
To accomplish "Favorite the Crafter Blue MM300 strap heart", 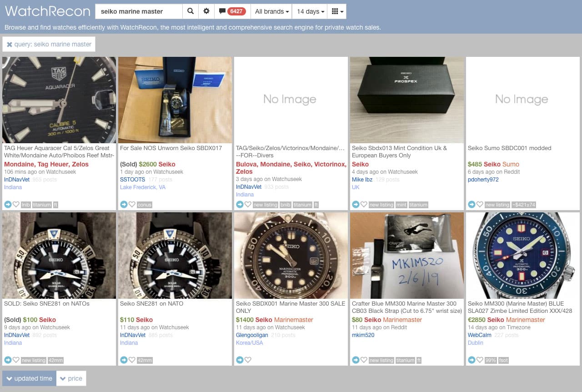I will pyautogui.click(x=364, y=360).
